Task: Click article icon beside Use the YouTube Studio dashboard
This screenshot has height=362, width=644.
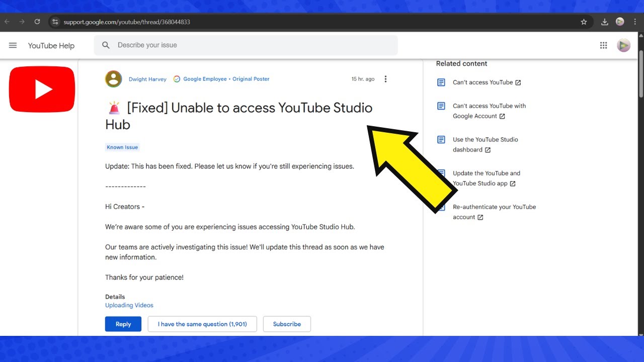Action: [x=441, y=140]
